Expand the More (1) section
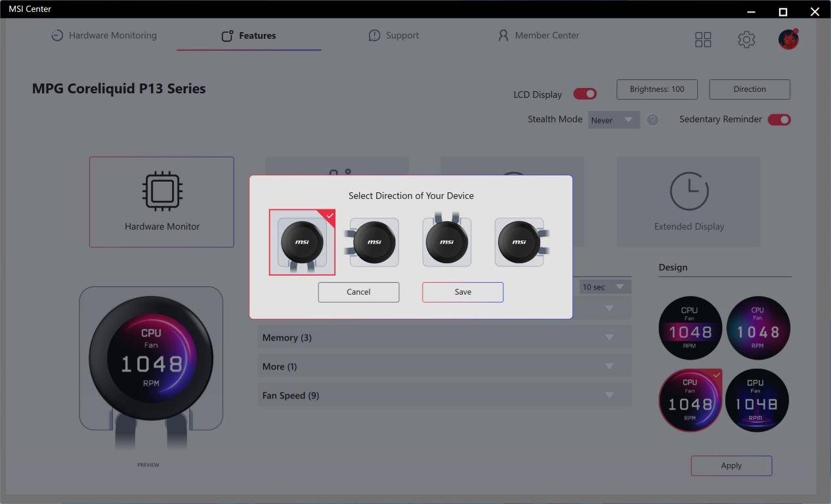The height and width of the screenshot is (504, 831). coord(444,366)
